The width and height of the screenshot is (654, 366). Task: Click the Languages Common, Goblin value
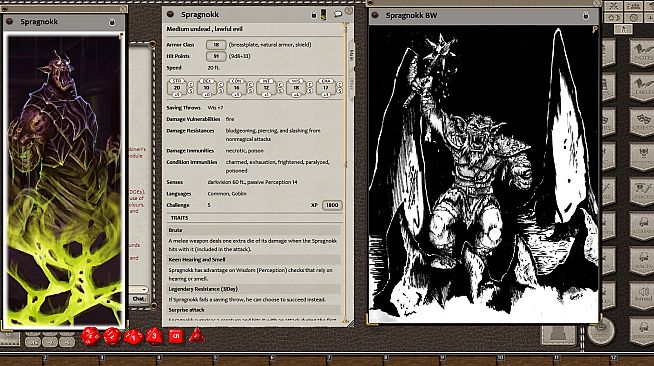pyautogui.click(x=227, y=194)
